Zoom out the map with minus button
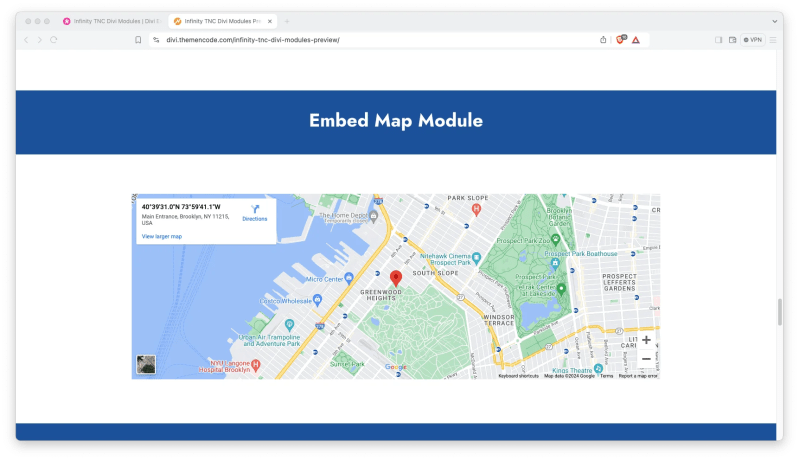This screenshot has width=799, height=460. pos(646,359)
